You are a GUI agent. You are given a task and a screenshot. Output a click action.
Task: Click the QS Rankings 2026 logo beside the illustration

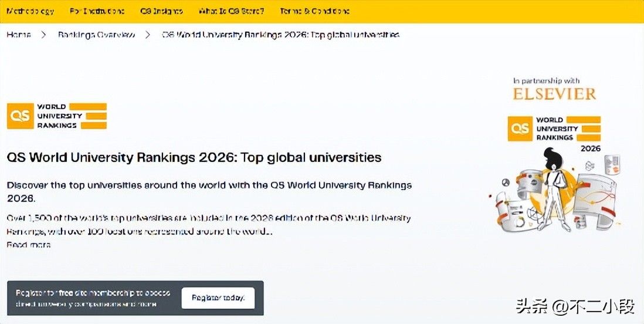(554, 133)
